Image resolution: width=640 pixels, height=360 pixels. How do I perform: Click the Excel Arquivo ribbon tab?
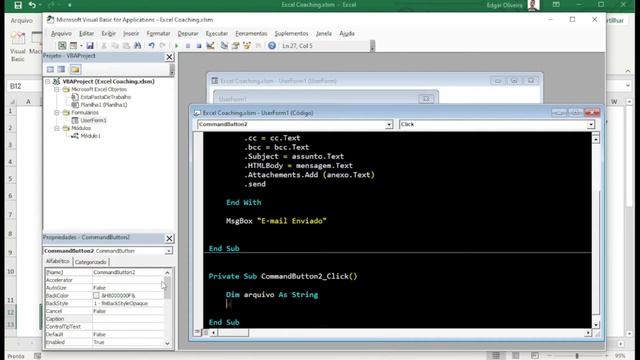coord(21,20)
